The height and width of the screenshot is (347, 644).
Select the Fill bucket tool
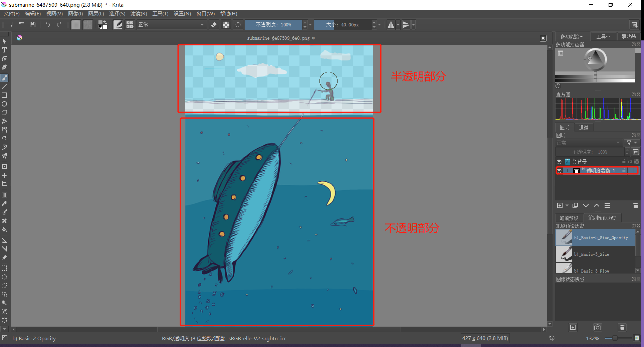[x=4, y=229]
